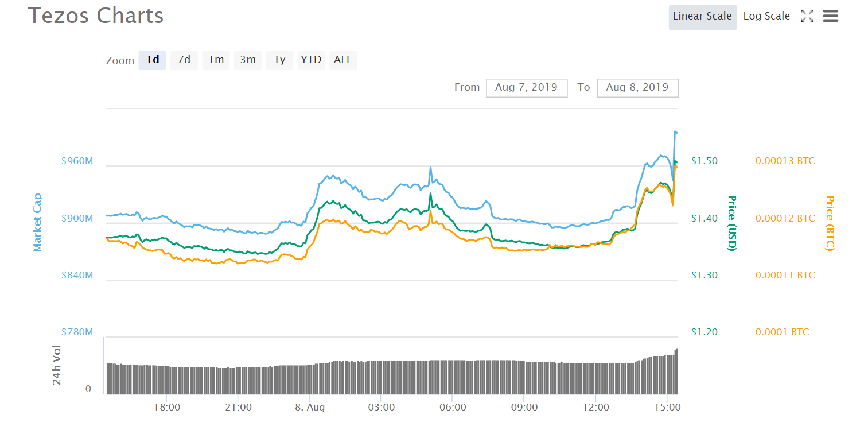Click the 8. Aug time axis label
Viewport: 868px width, 422px height.
310,408
